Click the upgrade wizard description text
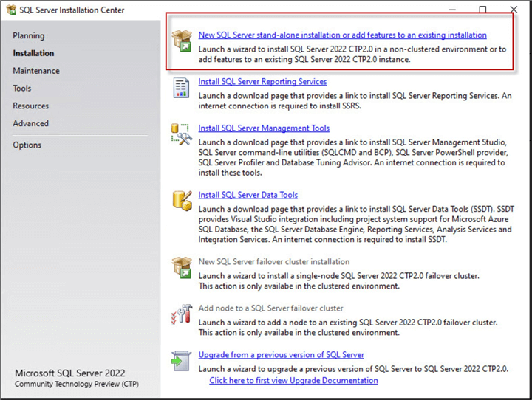 pyautogui.click(x=353, y=369)
